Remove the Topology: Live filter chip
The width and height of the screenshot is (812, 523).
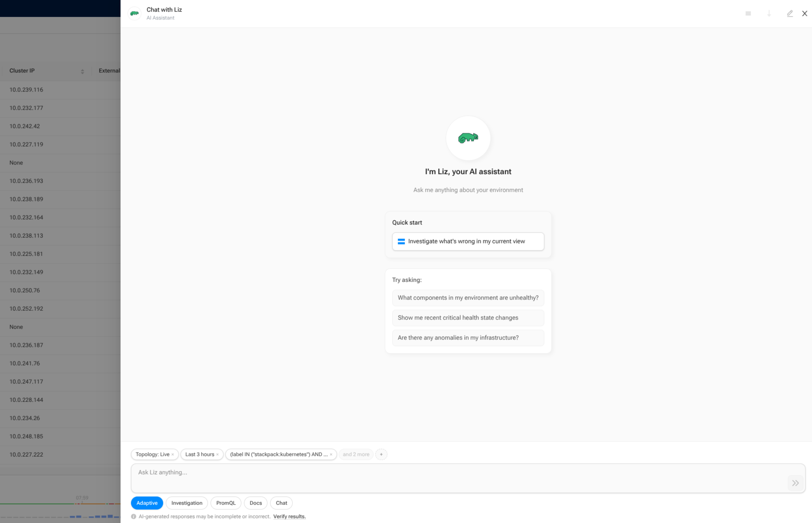(x=173, y=454)
